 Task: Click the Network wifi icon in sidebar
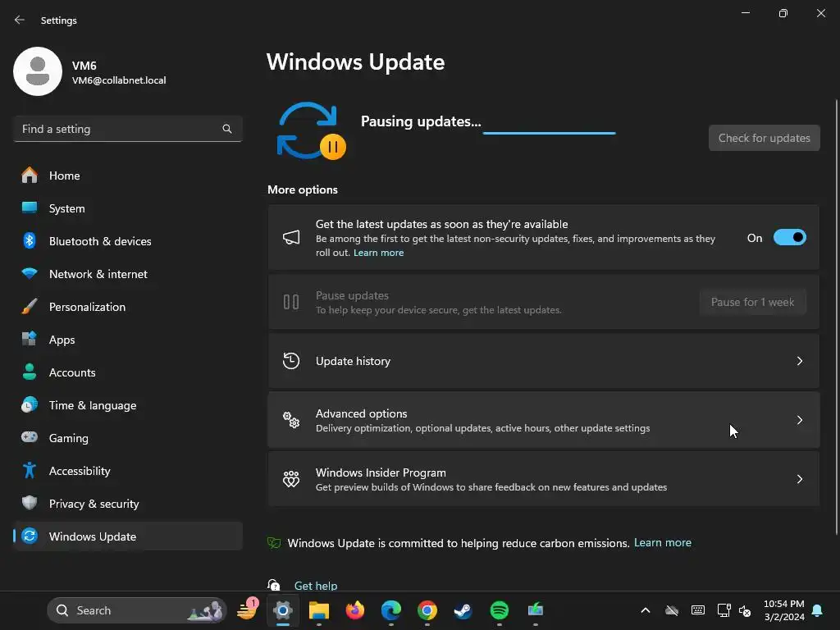point(30,273)
